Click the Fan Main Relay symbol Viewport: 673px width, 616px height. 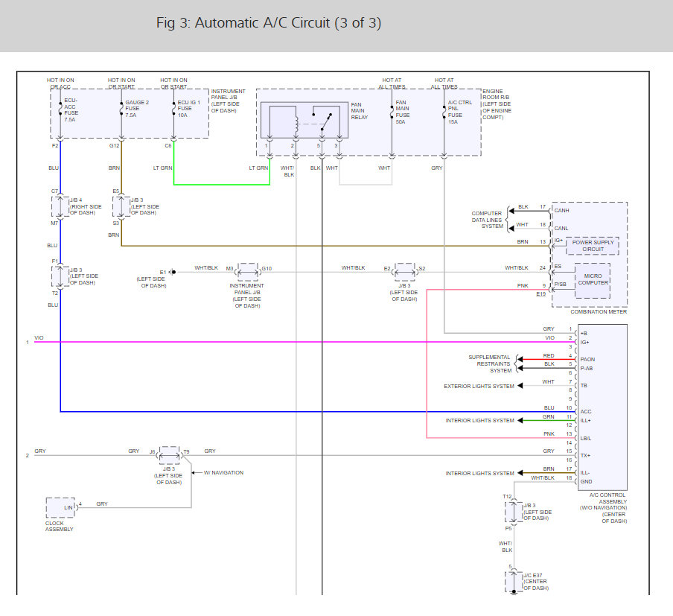304,120
